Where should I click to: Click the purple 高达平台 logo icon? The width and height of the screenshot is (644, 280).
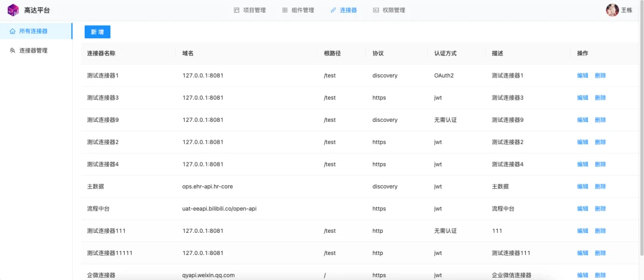[x=13, y=10]
